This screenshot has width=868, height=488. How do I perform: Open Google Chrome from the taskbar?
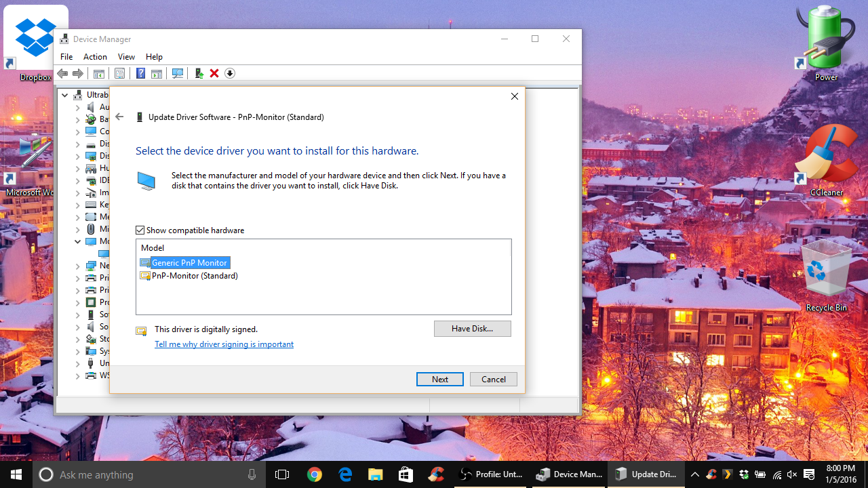(314, 474)
